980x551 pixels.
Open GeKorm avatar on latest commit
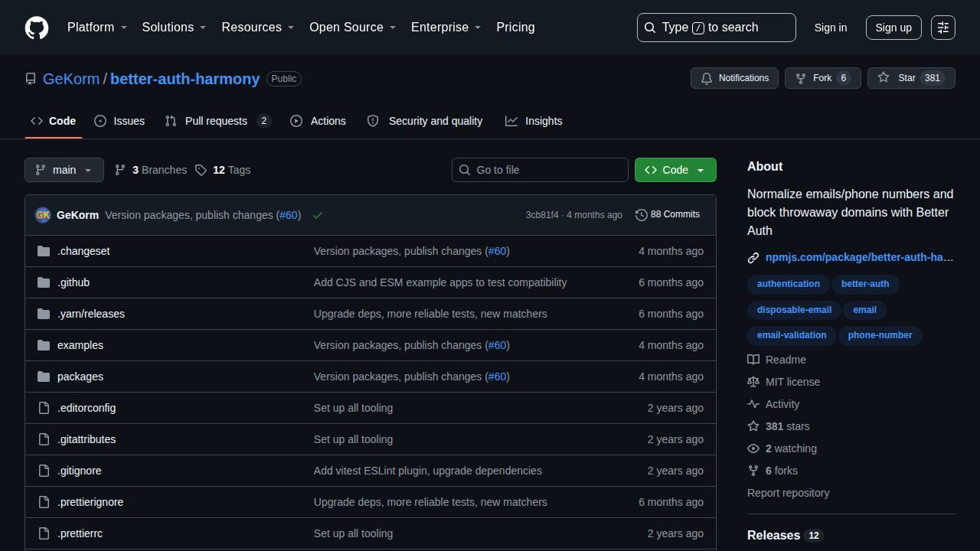[43, 215]
